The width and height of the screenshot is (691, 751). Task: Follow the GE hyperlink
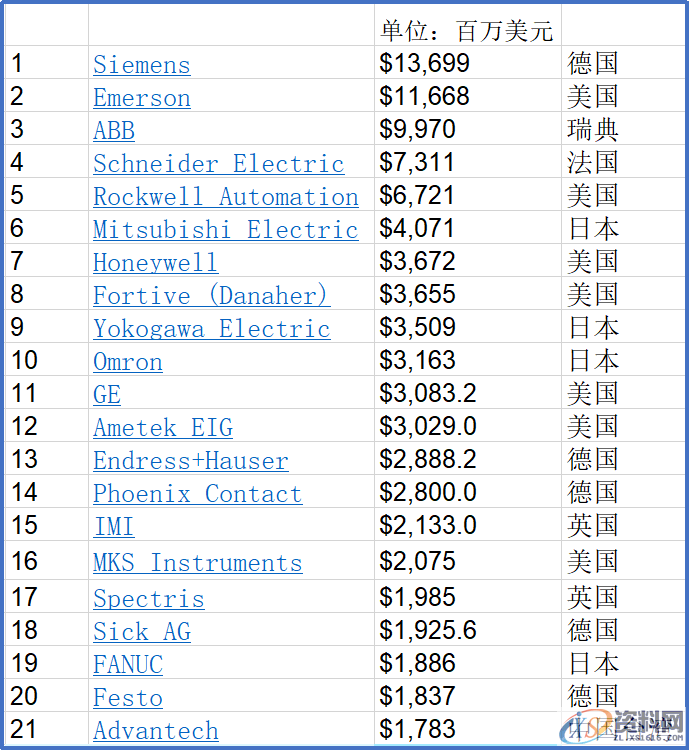click(x=107, y=395)
